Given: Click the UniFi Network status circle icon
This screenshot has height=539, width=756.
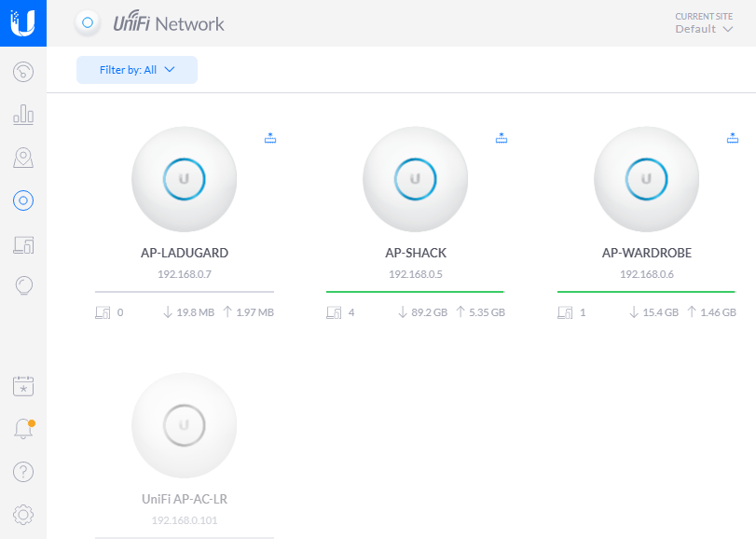Looking at the screenshot, I should coord(88,22).
